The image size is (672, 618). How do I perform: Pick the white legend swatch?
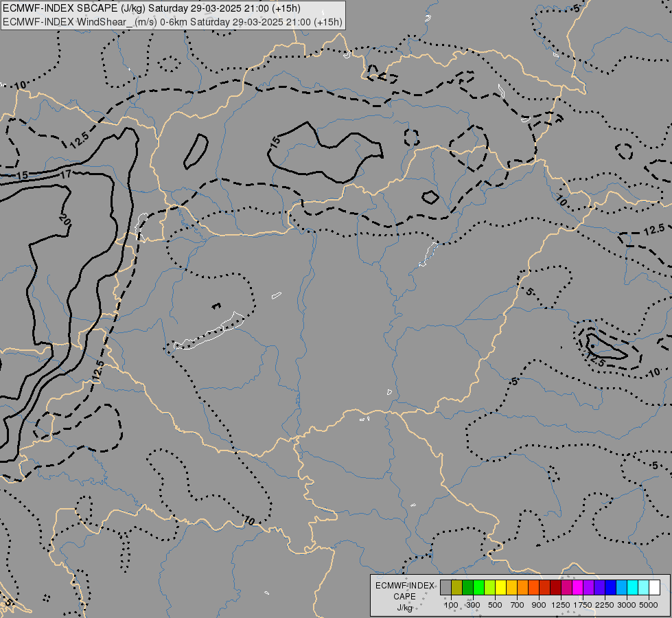[654, 587]
